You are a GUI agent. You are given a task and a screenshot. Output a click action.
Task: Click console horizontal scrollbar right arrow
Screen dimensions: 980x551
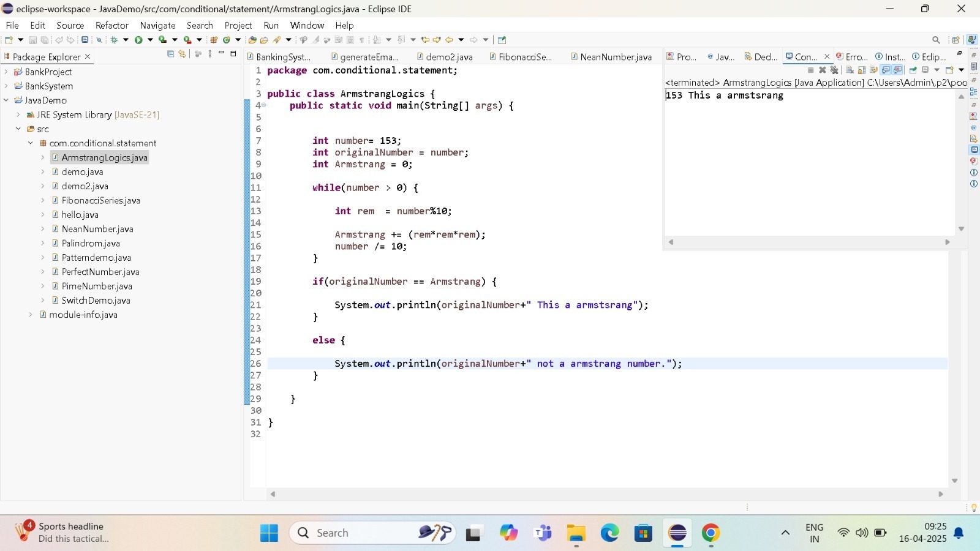(x=948, y=242)
